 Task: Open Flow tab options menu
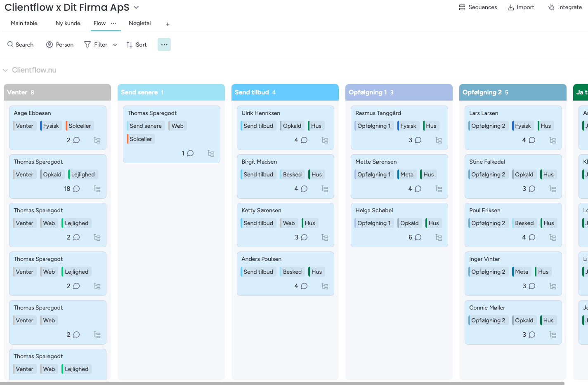pyautogui.click(x=113, y=23)
